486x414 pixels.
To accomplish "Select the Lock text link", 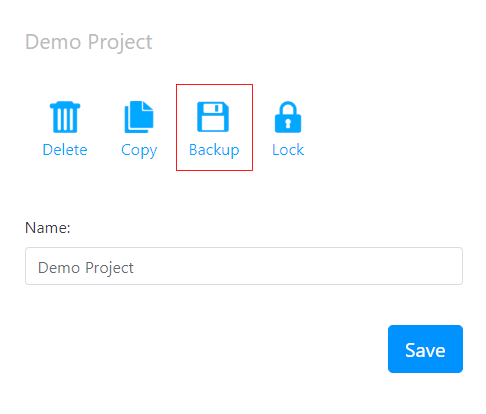I will [x=288, y=150].
